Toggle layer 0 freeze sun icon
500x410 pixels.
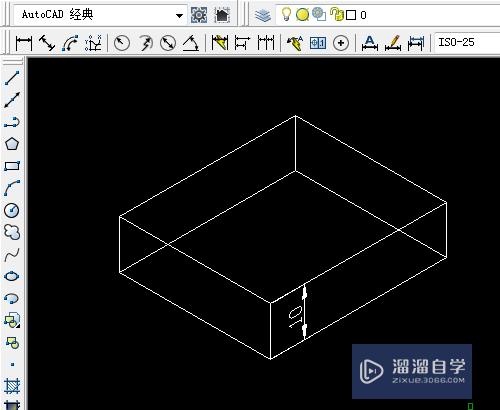click(302, 15)
